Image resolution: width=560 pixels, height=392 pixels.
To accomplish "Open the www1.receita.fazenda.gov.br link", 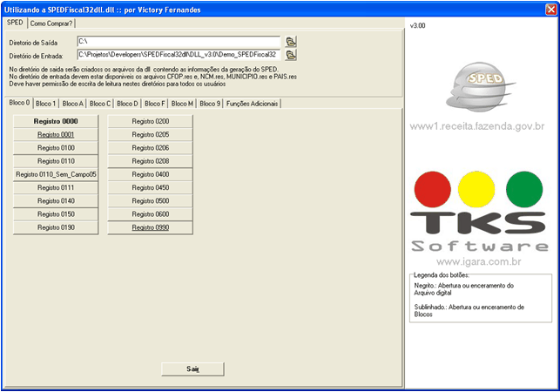I will tap(477, 126).
